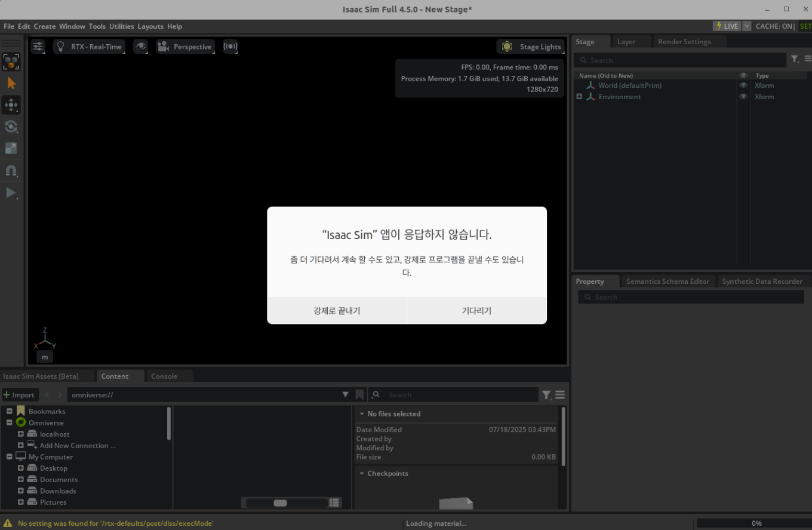Image resolution: width=812 pixels, height=530 pixels.
Task: Expand the localhost server node
Action: [21, 434]
